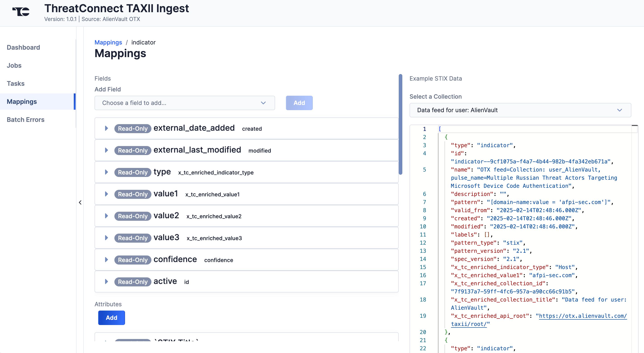This screenshot has width=644, height=353.
Task: Navigate to Batch Errors
Action: (25, 119)
